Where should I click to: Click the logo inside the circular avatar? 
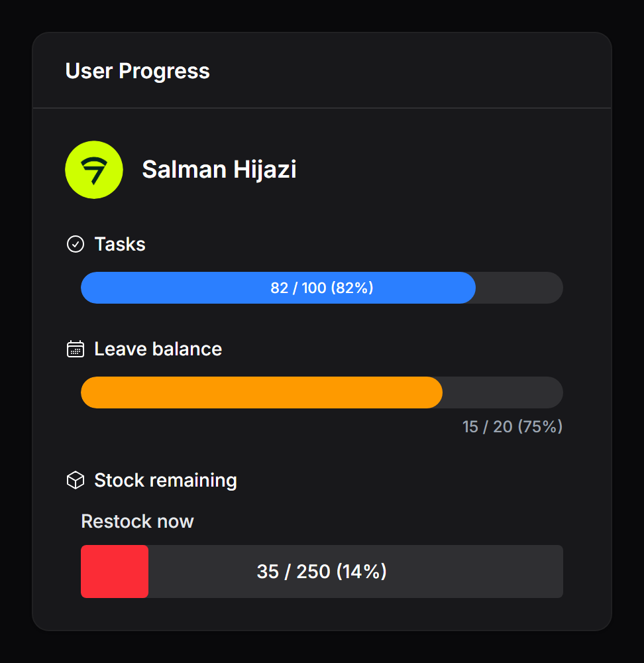coord(94,170)
